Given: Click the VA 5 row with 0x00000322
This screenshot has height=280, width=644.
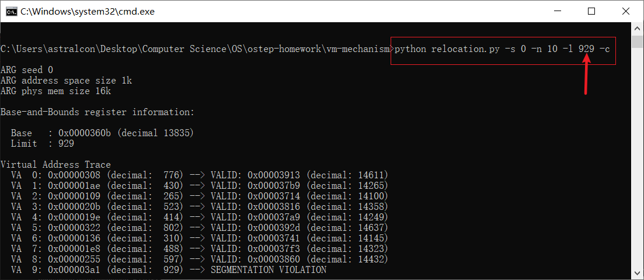Looking at the screenshot, I should (200, 227).
